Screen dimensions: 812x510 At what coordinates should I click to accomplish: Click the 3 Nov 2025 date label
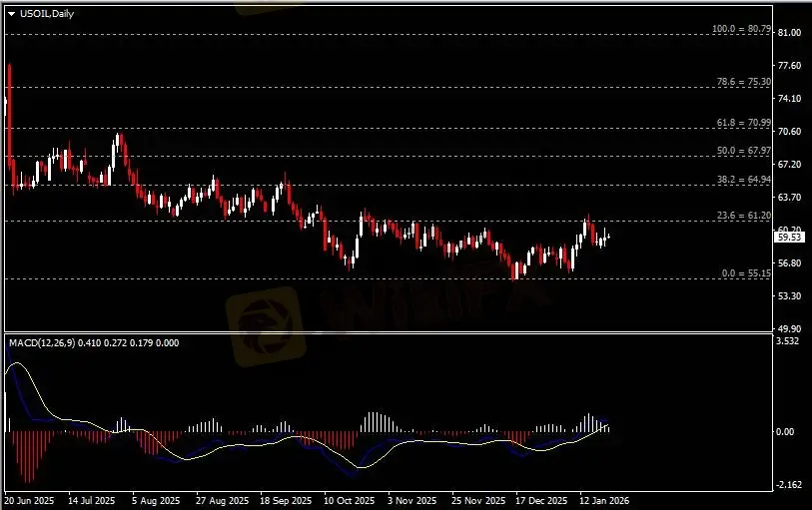coord(412,501)
